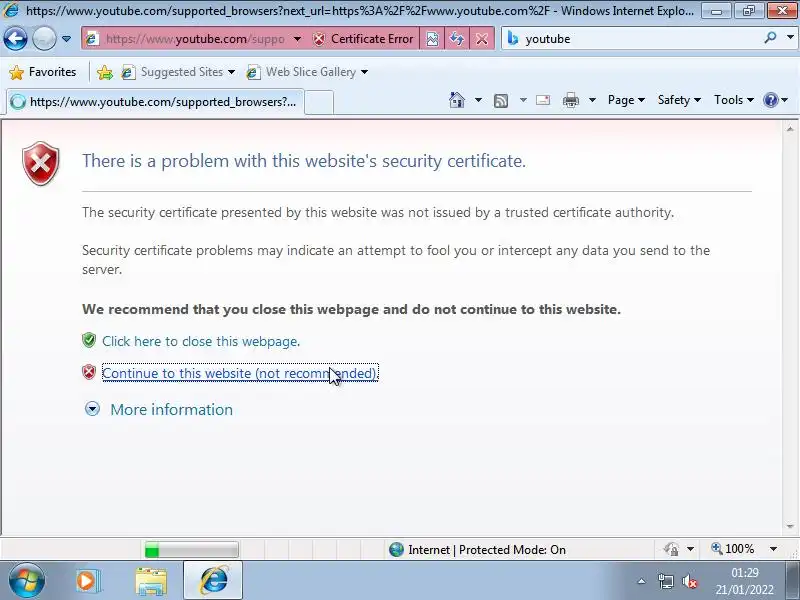
Task: Continue to this website (not recommended) link
Action: [x=240, y=373]
